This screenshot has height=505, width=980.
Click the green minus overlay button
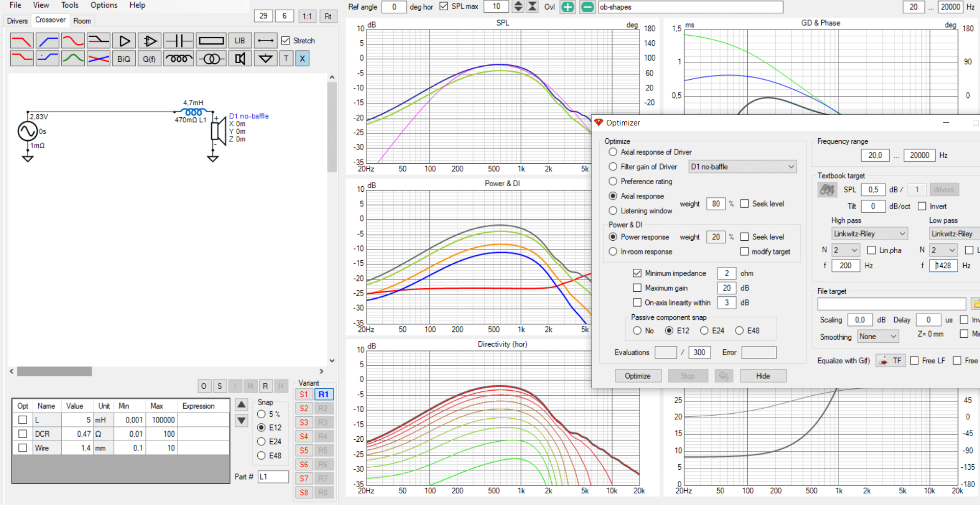click(x=587, y=7)
